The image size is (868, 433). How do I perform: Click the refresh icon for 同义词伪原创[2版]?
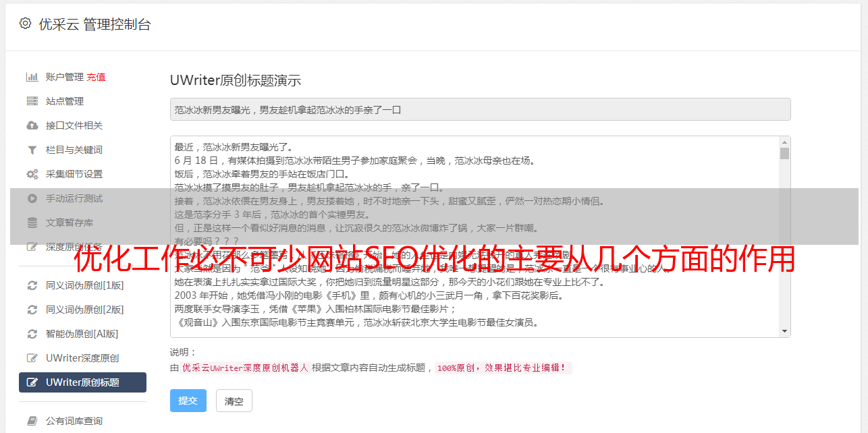click(32, 310)
